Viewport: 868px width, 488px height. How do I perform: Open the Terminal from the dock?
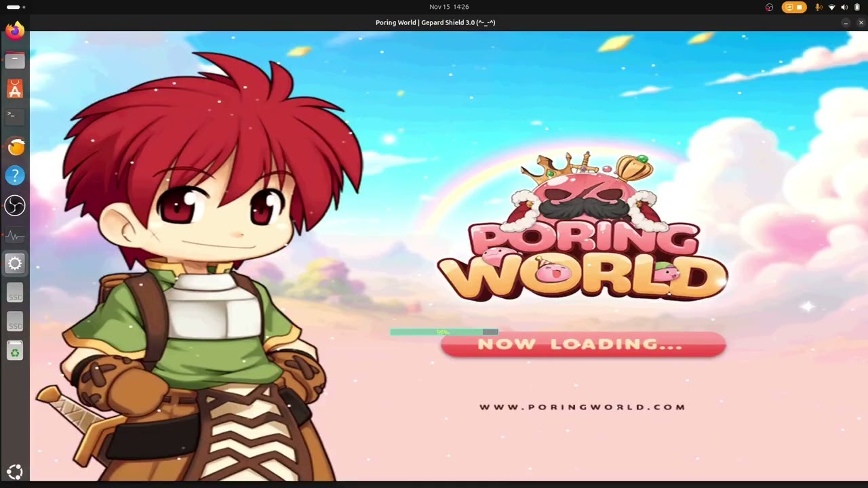[15, 117]
